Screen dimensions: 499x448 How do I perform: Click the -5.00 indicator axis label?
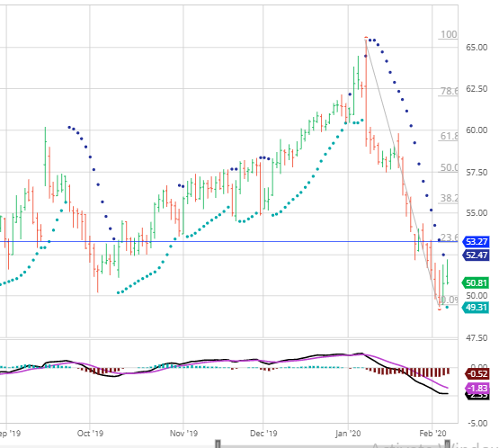tap(477, 424)
